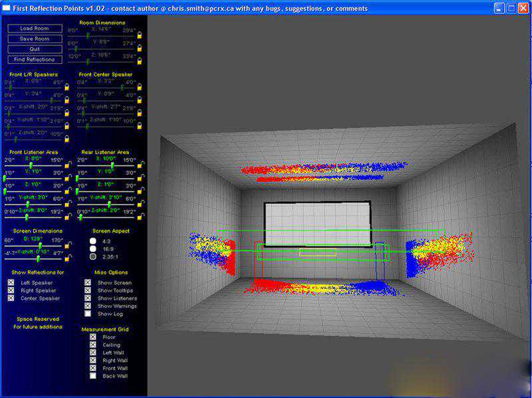Toggle lock for Front L/R Speakers X

(66, 86)
